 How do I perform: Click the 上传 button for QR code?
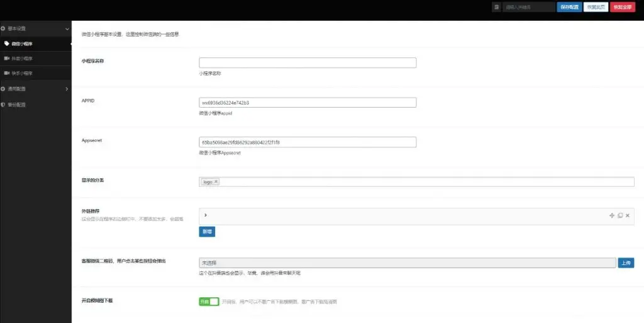pyautogui.click(x=626, y=263)
